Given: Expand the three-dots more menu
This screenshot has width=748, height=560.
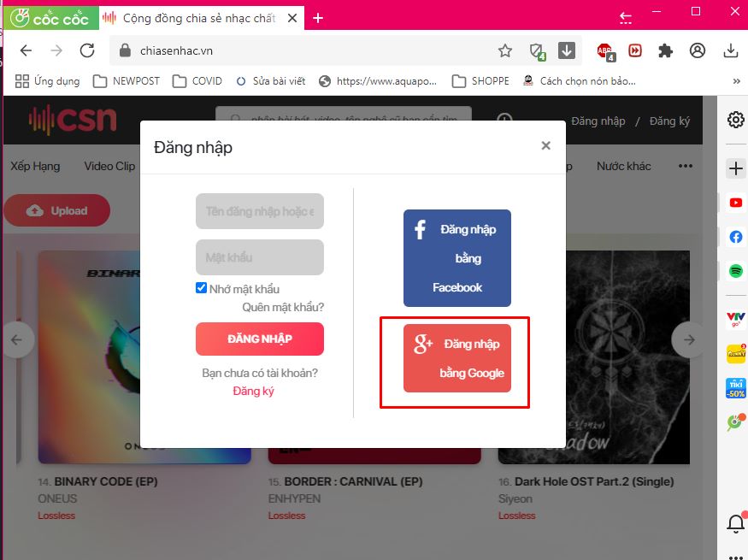Looking at the screenshot, I should pos(685,166).
